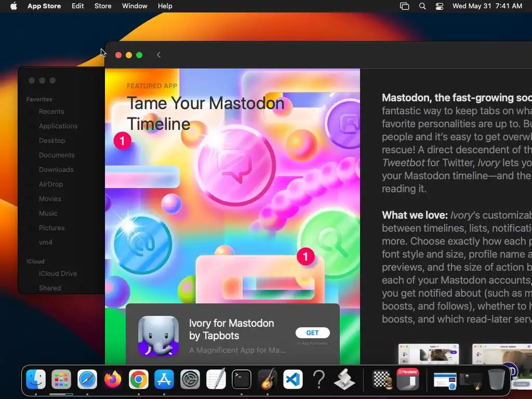Open the minimized Safari window in Dock
Screen dimensions: 532x399
click(445, 380)
